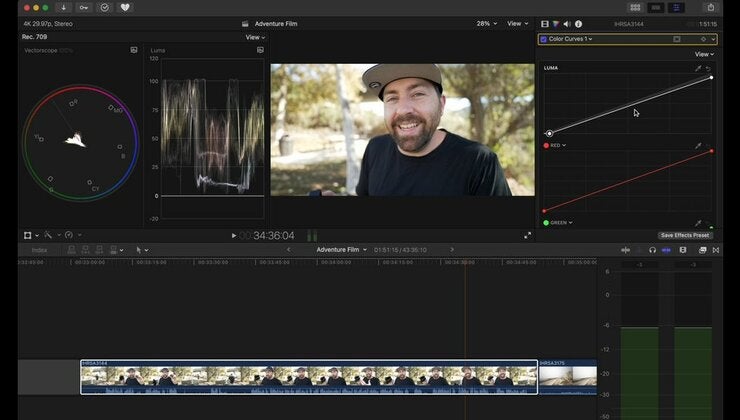Click the insert clip icon
Viewport: 740px width, 420px height.
click(x=85, y=250)
